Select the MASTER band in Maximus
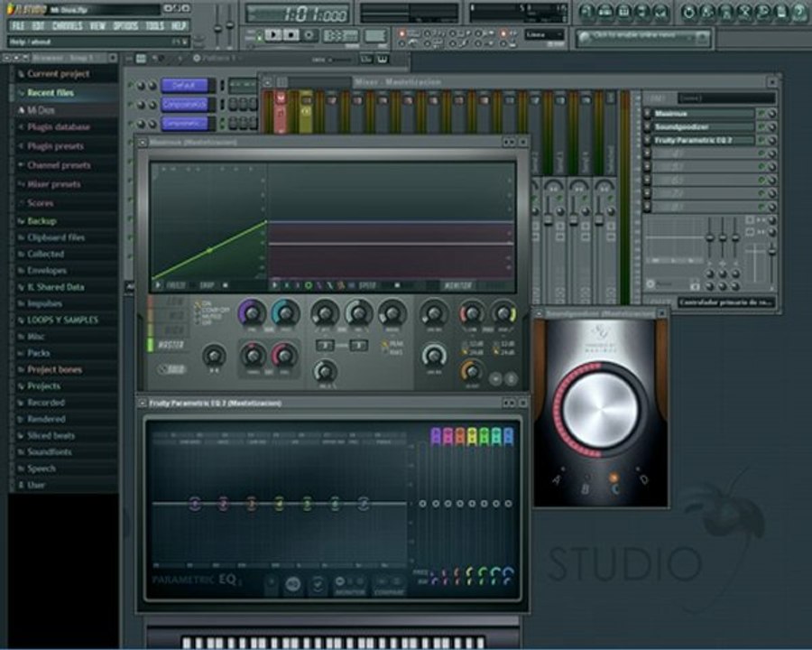 (x=171, y=345)
